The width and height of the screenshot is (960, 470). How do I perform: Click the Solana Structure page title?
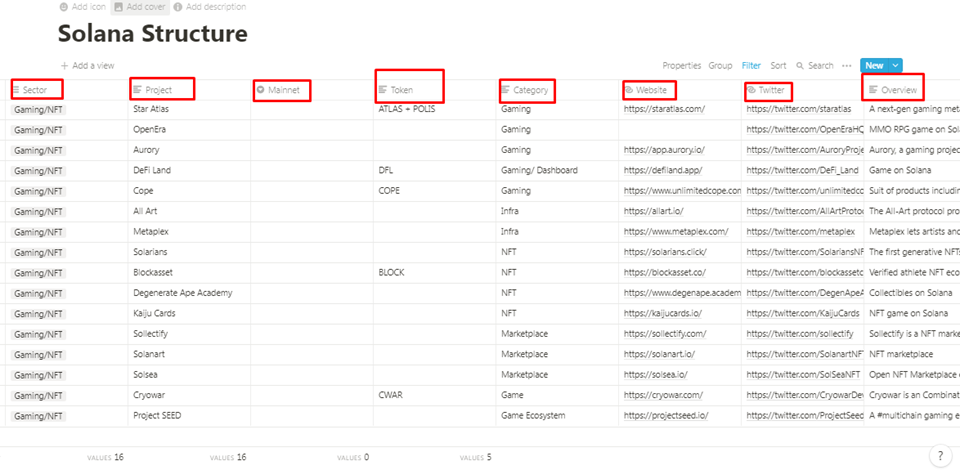click(152, 33)
